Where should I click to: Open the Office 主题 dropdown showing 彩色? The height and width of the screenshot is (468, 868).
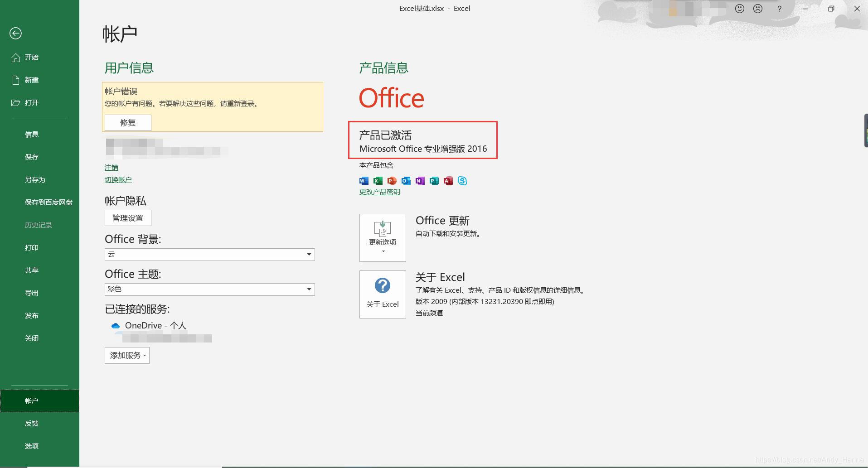click(209, 289)
